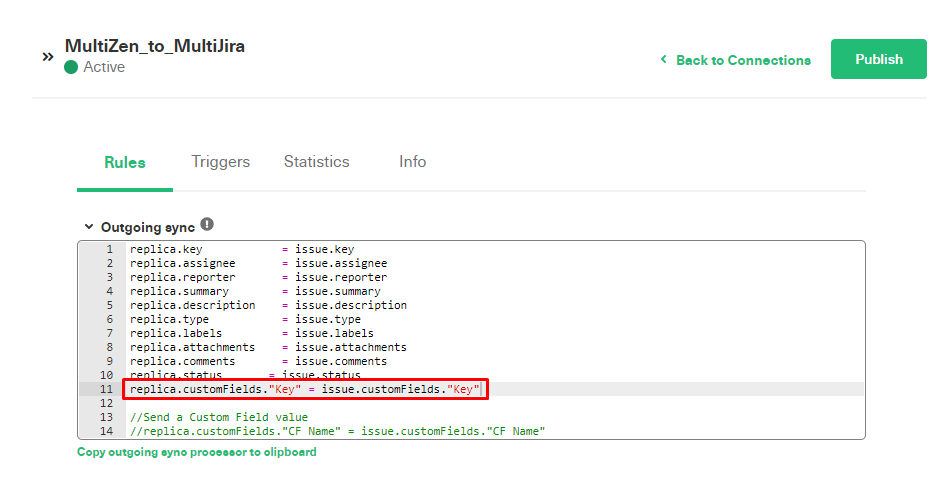The height and width of the screenshot is (486, 938).
Task: Click line number 14 in the gutter
Action: coord(106,431)
